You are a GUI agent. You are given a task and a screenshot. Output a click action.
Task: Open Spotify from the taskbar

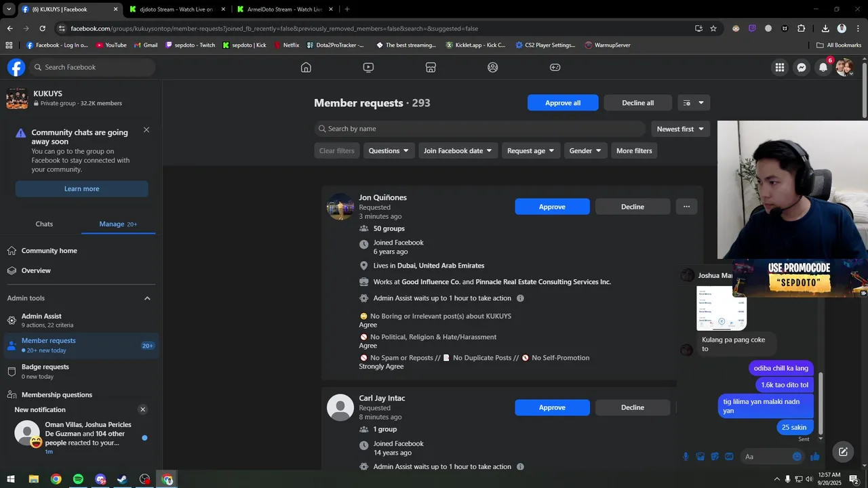coord(78,479)
